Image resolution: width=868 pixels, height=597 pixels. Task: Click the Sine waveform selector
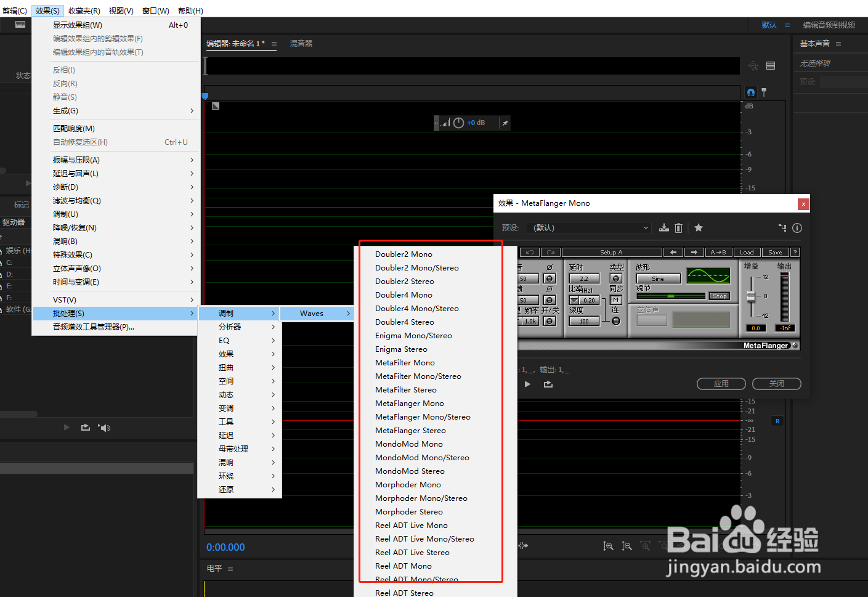[659, 279]
